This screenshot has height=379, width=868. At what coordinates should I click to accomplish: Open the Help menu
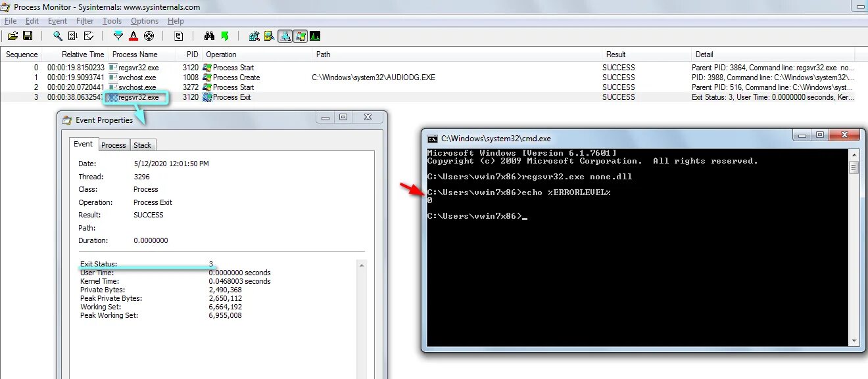pyautogui.click(x=176, y=21)
